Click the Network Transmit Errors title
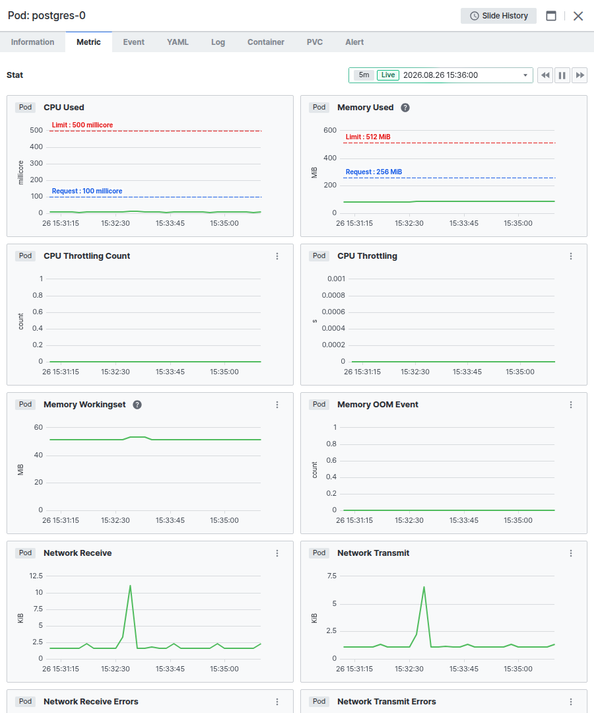Image resolution: width=594 pixels, height=713 pixels. tap(387, 702)
